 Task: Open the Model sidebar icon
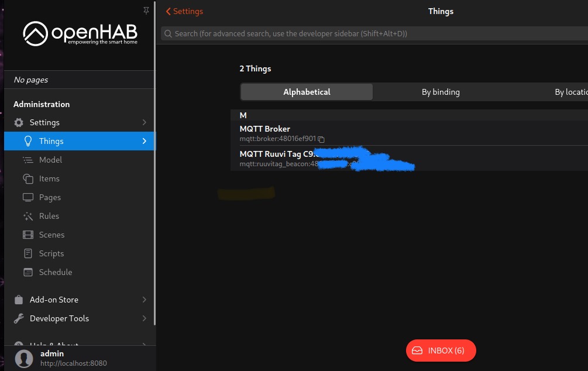click(x=27, y=159)
